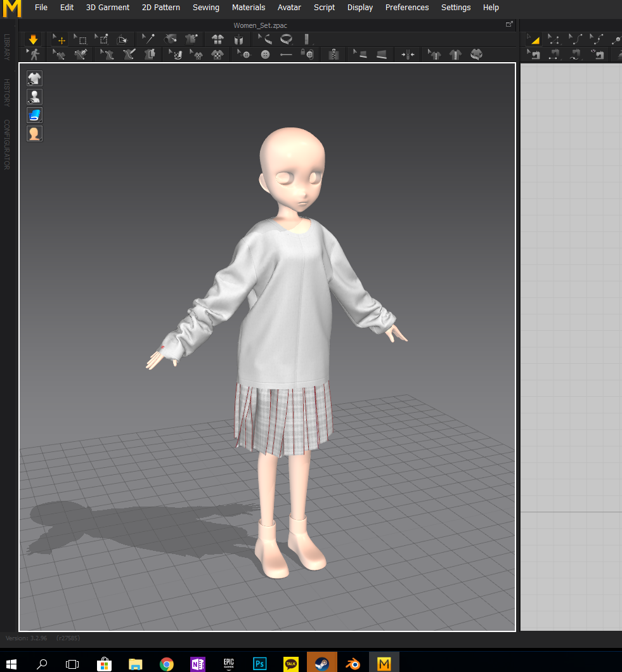622x672 pixels.
Task: Expand the avatar head render style options
Action: pos(35,134)
